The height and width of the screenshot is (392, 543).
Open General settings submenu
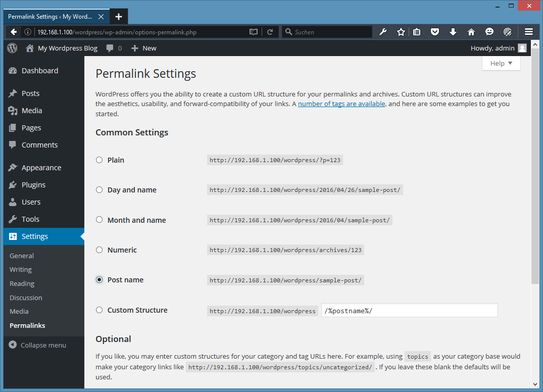click(x=22, y=256)
